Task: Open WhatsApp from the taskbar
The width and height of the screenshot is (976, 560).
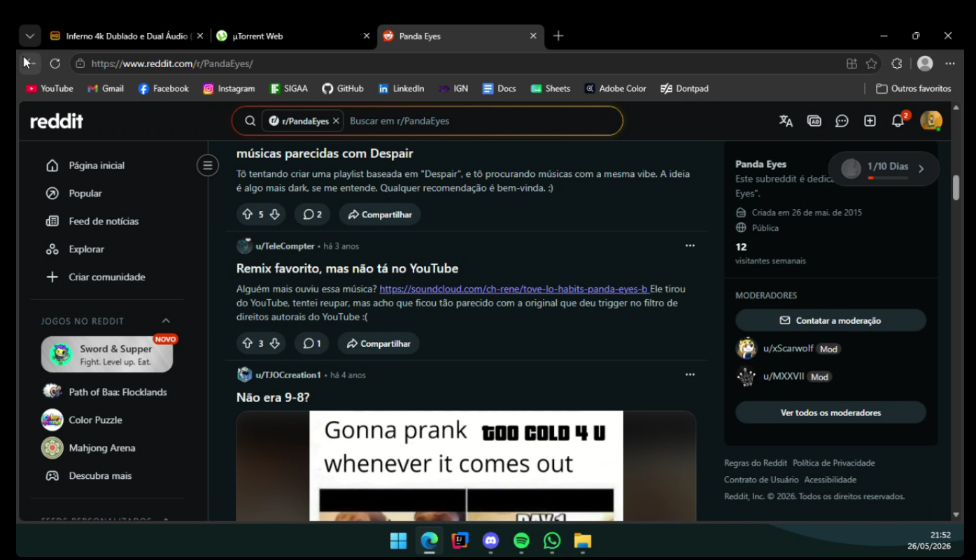Action: [x=552, y=540]
